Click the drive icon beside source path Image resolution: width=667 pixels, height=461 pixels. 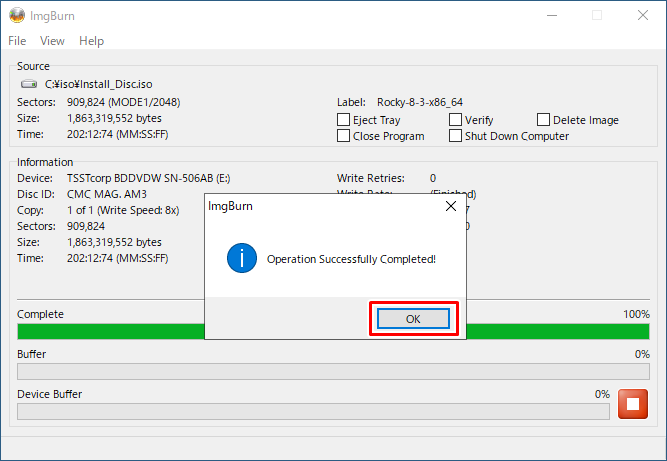(28, 85)
